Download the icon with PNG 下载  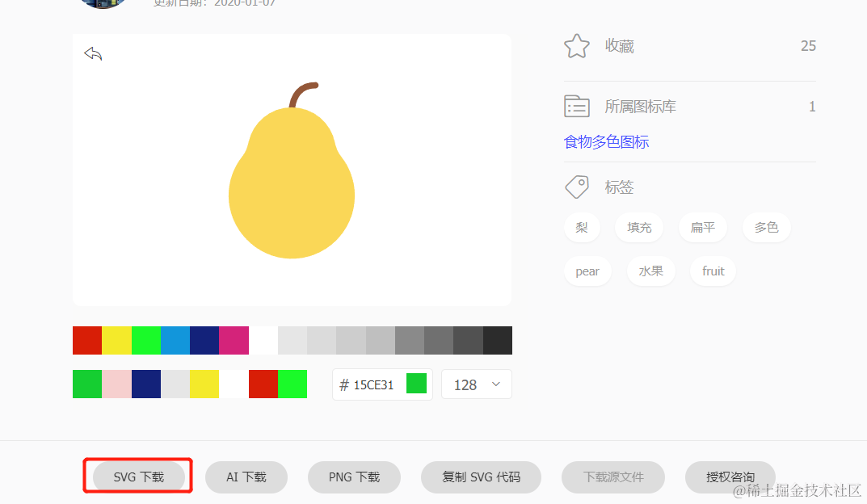[354, 477]
